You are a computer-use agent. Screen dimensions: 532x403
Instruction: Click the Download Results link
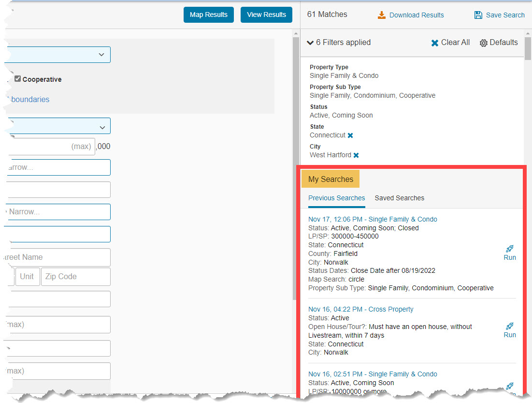[417, 15]
